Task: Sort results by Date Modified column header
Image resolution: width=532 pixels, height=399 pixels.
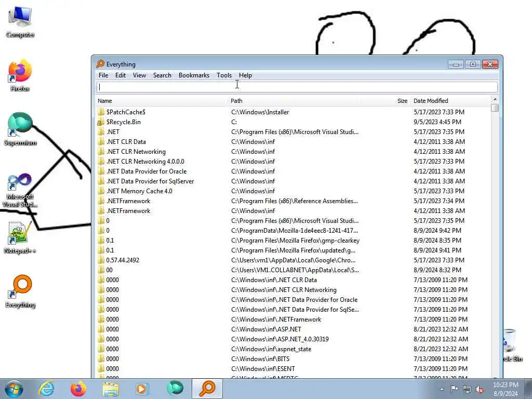Action: click(431, 101)
